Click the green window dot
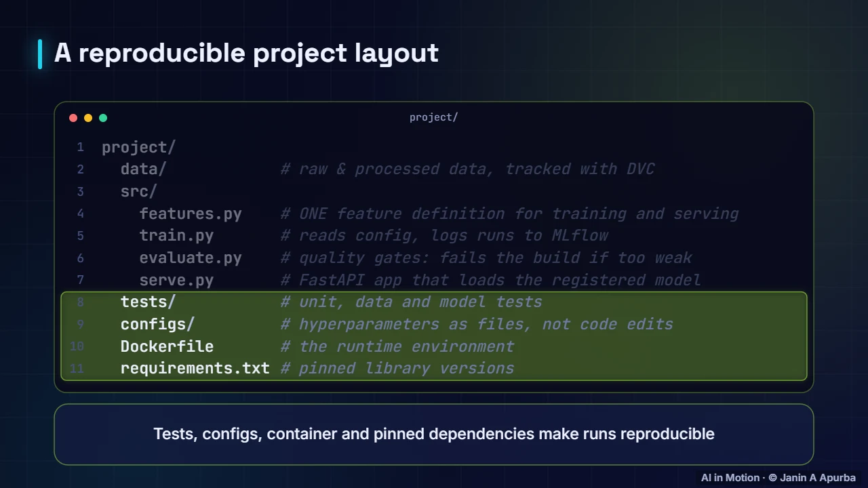Image resolution: width=868 pixels, height=488 pixels. click(103, 118)
